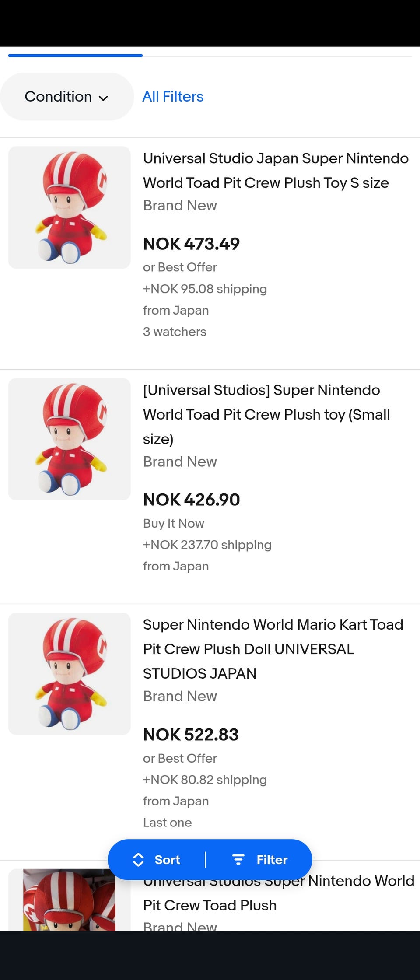Select the NOK 473.49 price

tap(192, 244)
